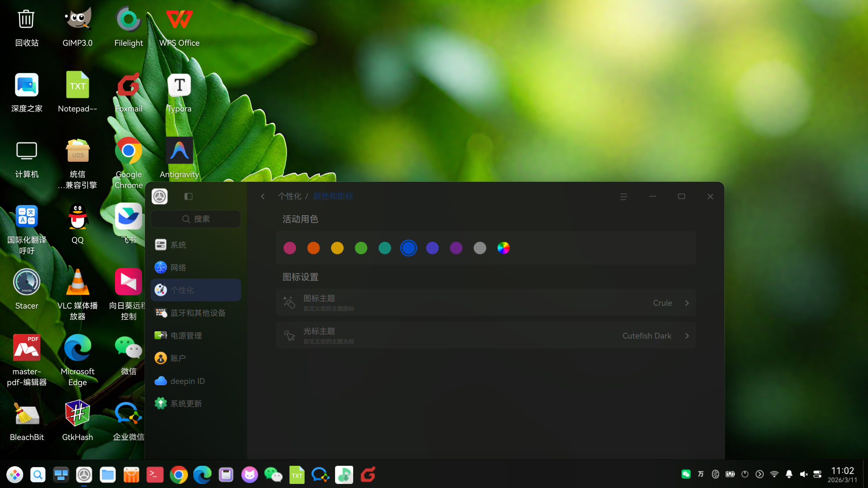Expand 图标主题 showing Crule
This screenshot has width=868, height=488.
pyautogui.click(x=485, y=303)
